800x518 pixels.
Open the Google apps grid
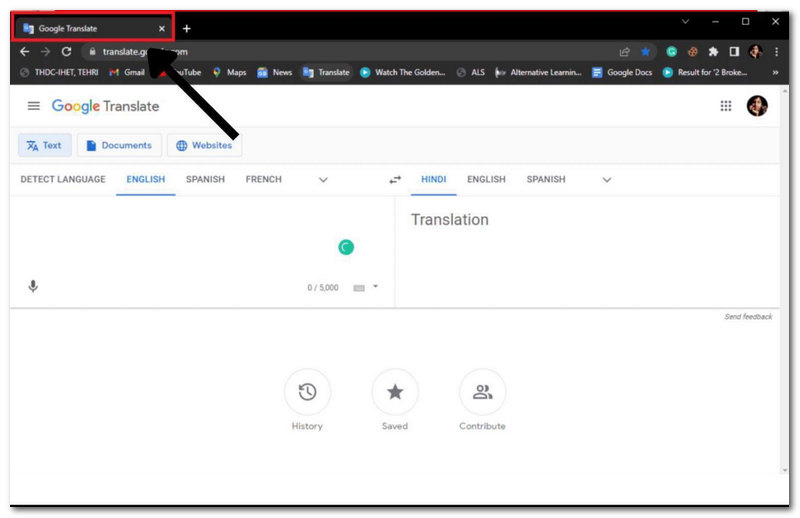[726, 106]
